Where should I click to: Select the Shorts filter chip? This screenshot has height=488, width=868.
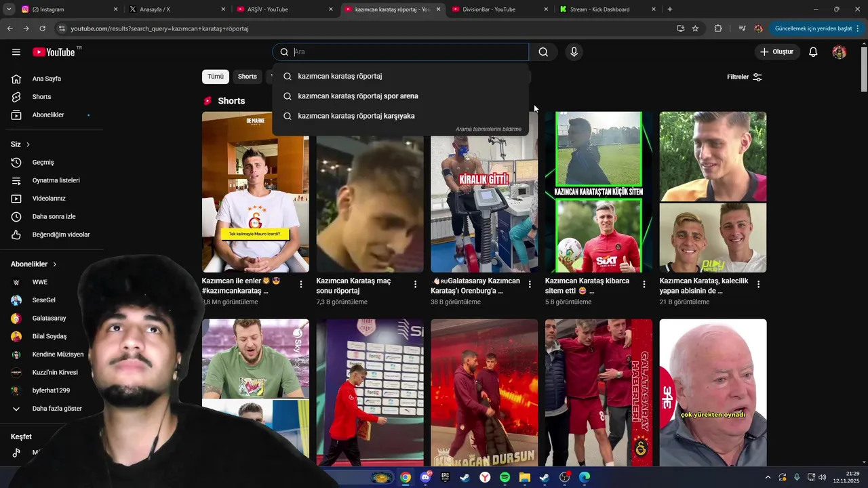coord(248,77)
